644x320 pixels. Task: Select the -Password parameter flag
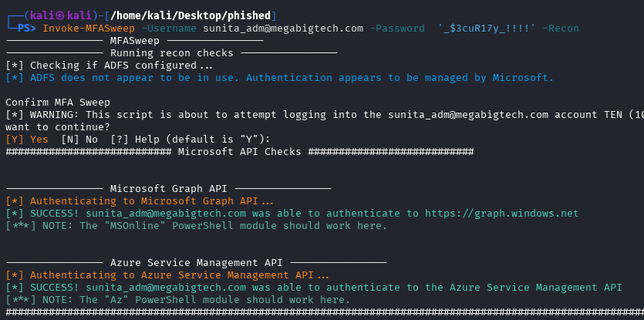(396, 29)
